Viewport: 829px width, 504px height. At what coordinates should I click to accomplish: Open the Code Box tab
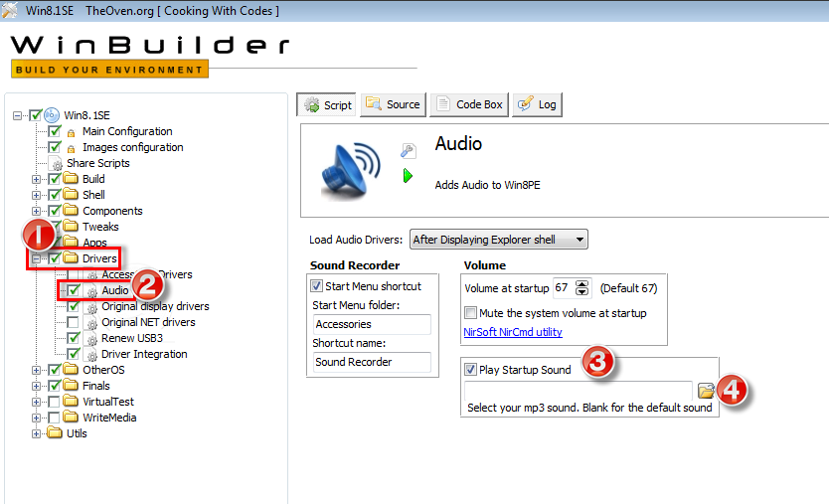click(x=469, y=104)
